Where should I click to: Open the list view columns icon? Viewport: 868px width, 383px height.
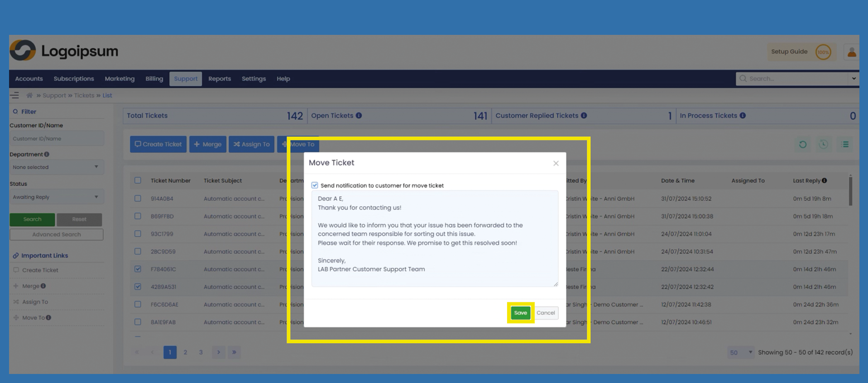pos(845,144)
